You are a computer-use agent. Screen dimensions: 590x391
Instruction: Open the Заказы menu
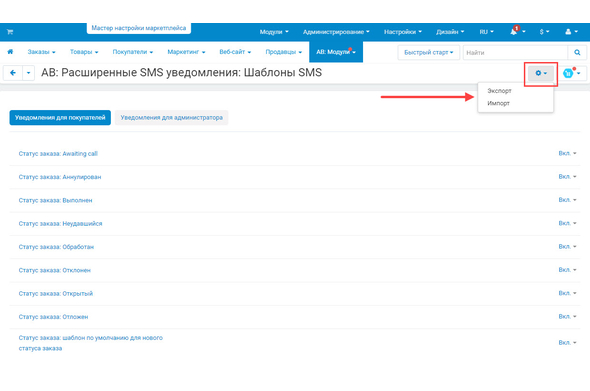click(41, 52)
